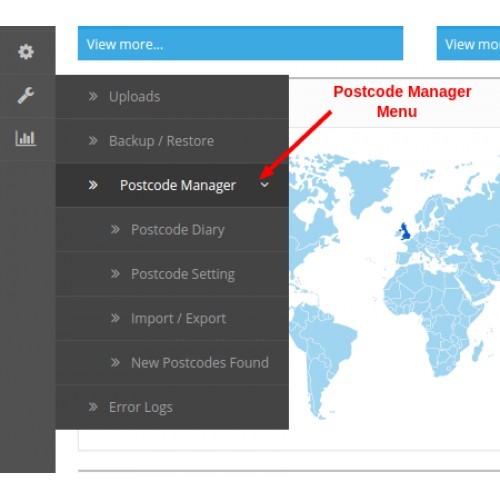
Task: Open the settings gear in sidebar
Action: [x=26, y=52]
